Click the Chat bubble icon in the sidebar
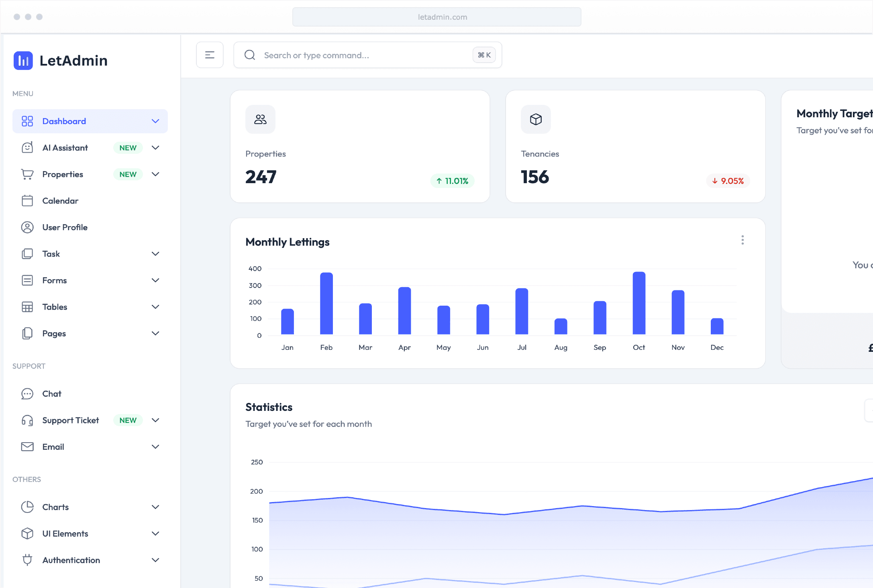Image resolution: width=873 pixels, height=588 pixels. (27, 394)
